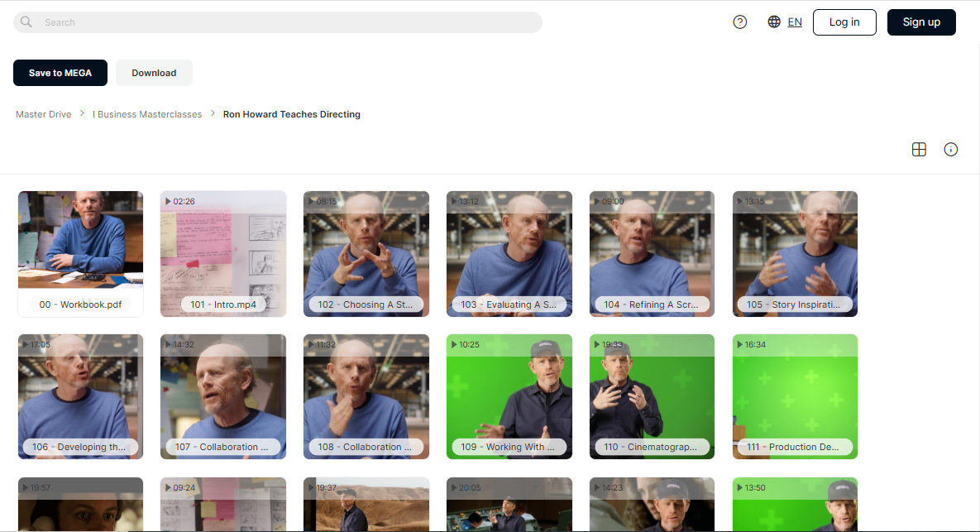
Task: Open 102 - Choosing A St... video
Action: point(366,254)
